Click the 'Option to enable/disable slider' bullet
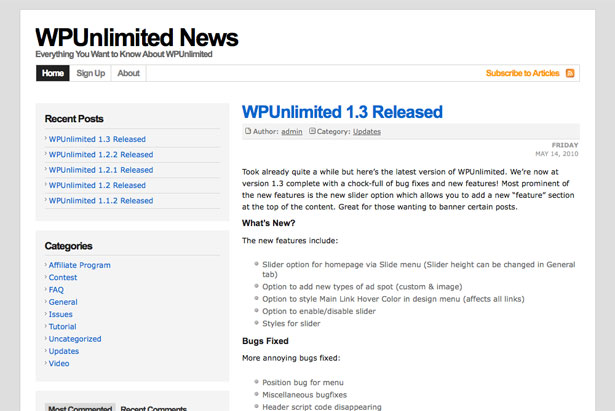615x411 pixels. pos(319,311)
